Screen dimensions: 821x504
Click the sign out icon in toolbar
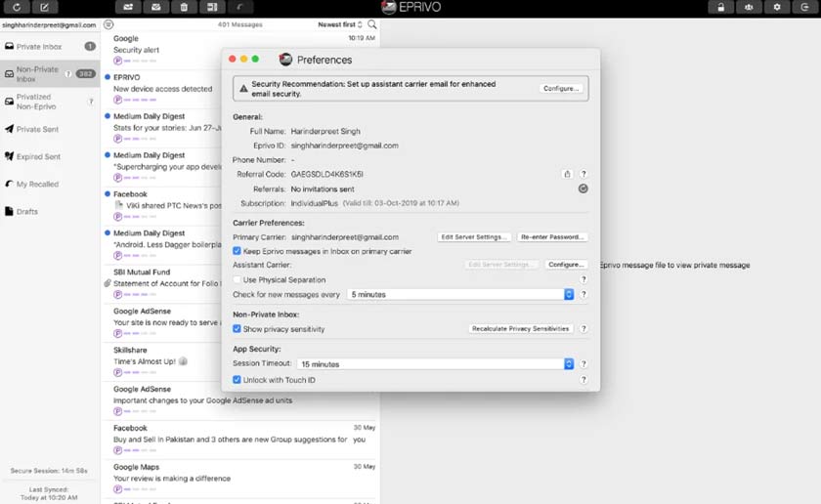pyautogui.click(x=804, y=8)
